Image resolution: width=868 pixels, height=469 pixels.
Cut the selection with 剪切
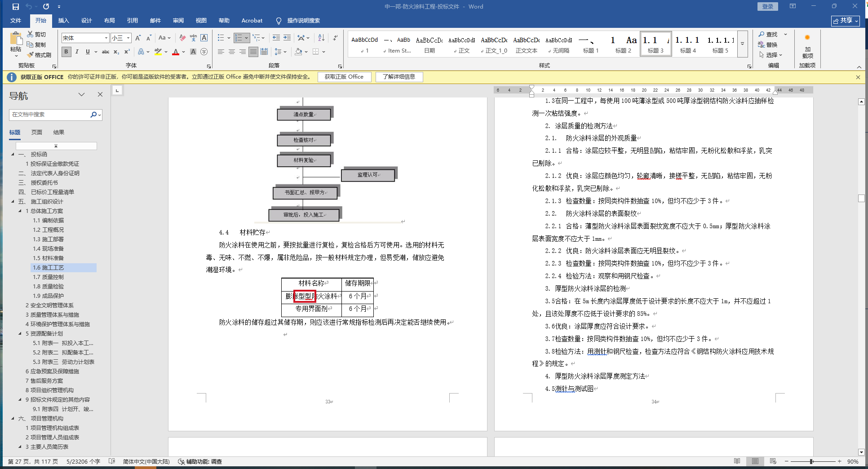coord(36,34)
